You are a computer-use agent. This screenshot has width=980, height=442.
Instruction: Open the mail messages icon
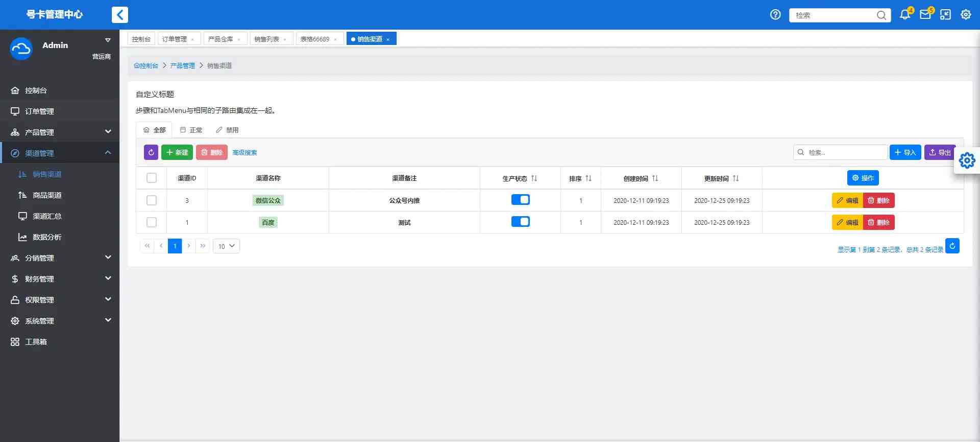click(925, 15)
